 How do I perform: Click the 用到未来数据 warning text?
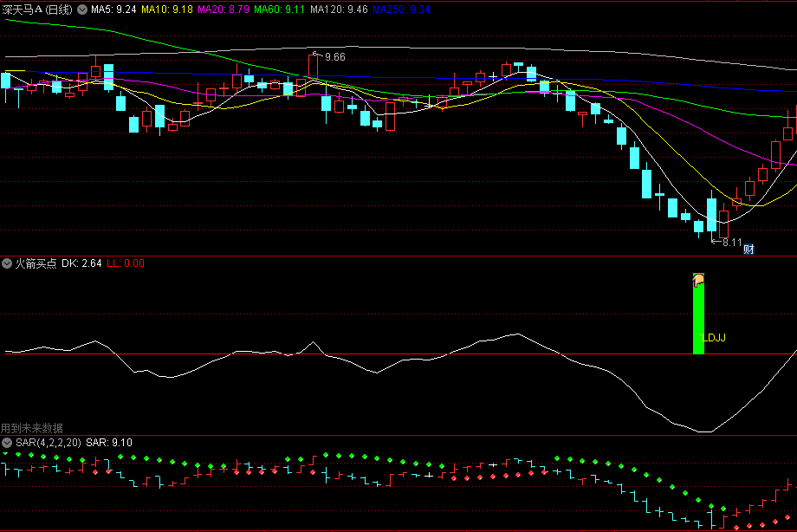pos(32,428)
